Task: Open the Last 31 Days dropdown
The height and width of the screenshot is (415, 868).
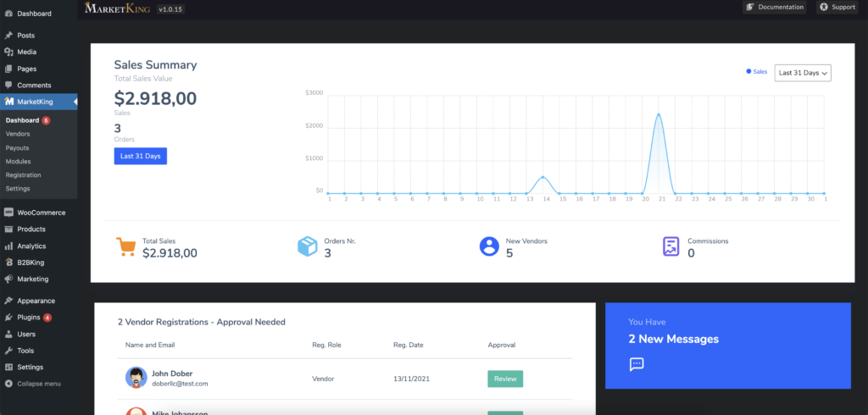Action: [x=803, y=73]
